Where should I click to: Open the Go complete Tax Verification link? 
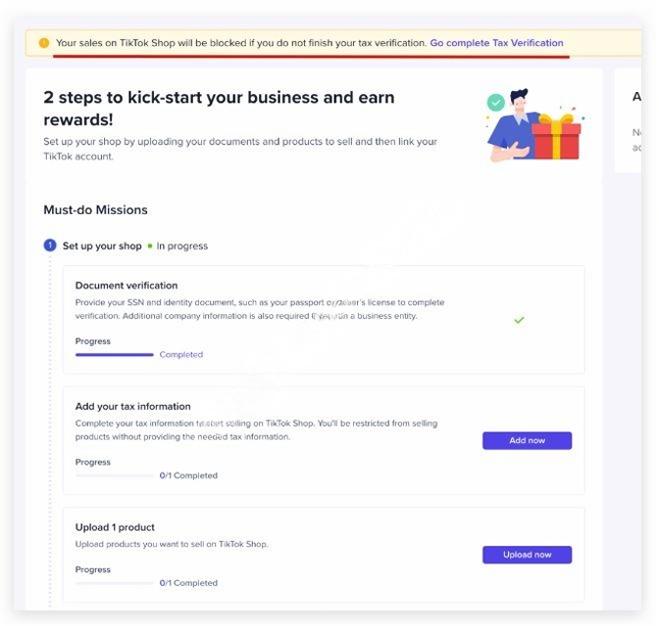pos(496,43)
